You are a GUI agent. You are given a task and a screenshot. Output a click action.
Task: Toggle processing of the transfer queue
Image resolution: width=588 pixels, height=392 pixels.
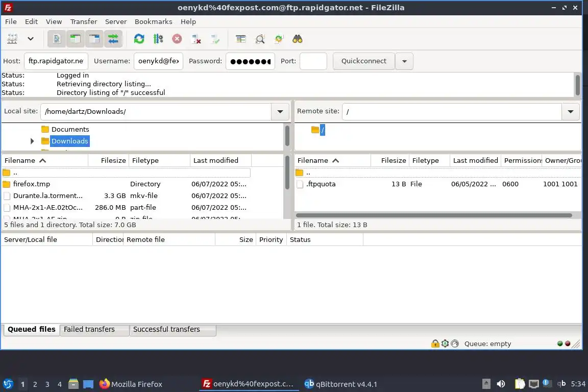click(158, 39)
